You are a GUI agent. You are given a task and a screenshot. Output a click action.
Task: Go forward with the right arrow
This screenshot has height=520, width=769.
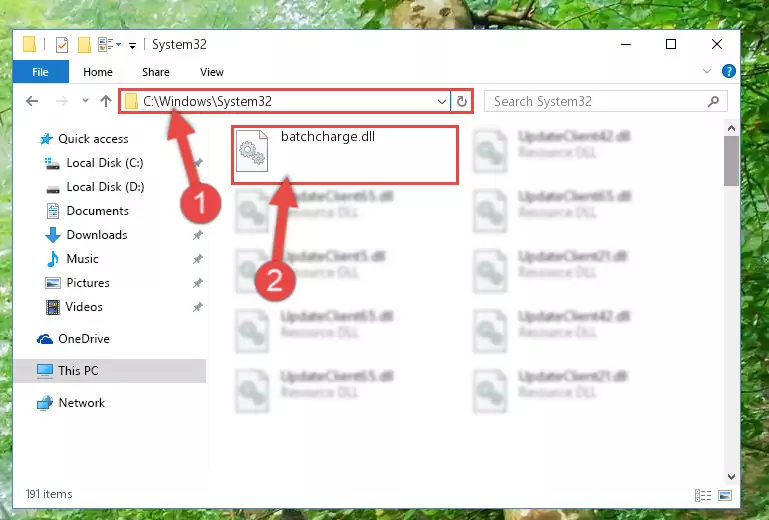tap(62, 101)
